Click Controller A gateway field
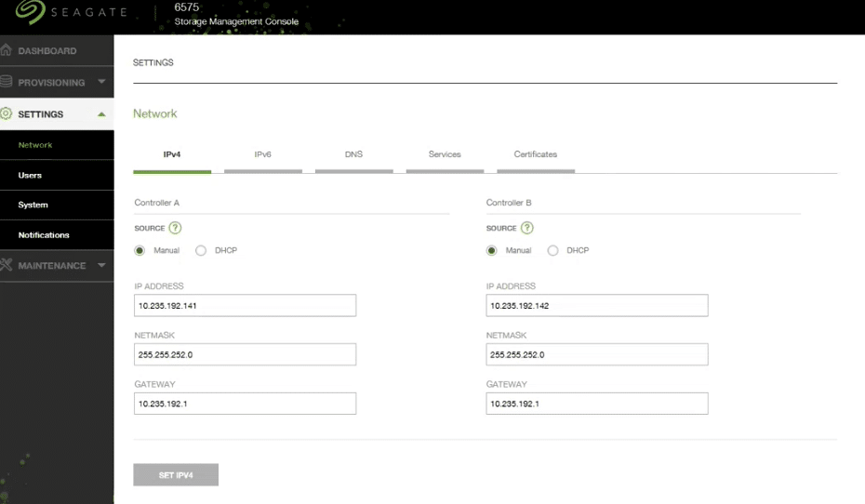Screen dimensions: 865x504 [x=245, y=404]
